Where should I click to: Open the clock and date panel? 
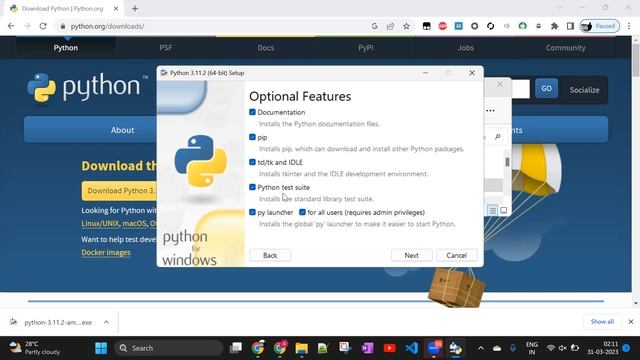pyautogui.click(x=603, y=348)
